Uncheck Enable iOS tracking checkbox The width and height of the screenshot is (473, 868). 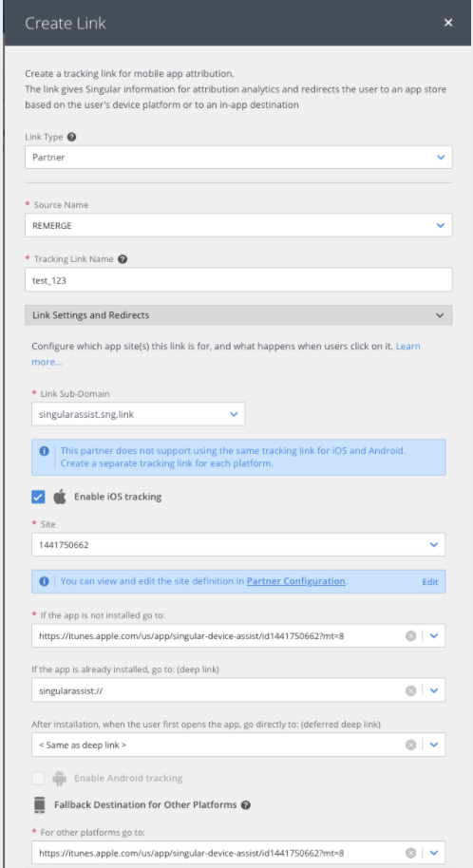(x=38, y=497)
